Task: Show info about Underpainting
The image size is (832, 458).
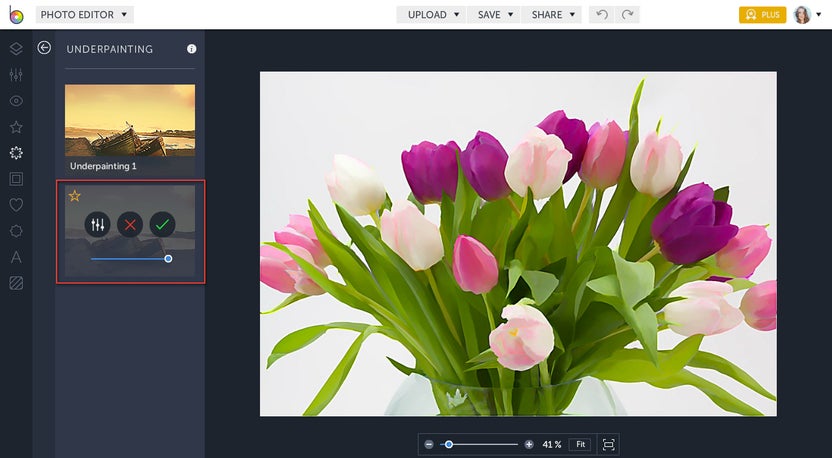Action: click(192, 49)
